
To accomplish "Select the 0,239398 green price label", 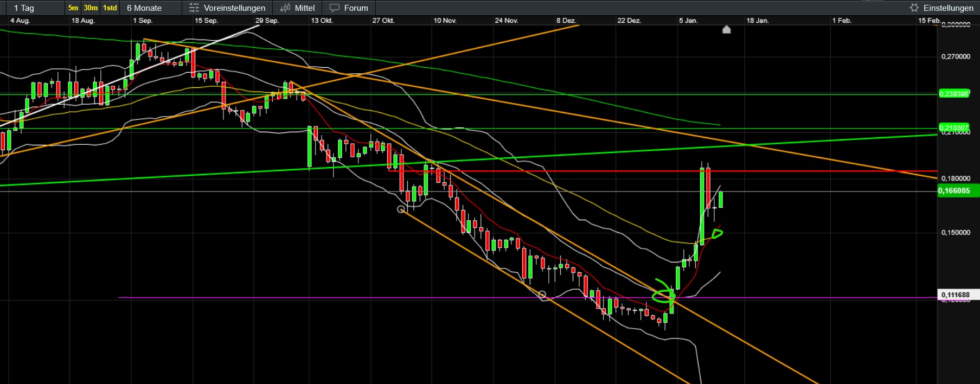I will pos(953,94).
